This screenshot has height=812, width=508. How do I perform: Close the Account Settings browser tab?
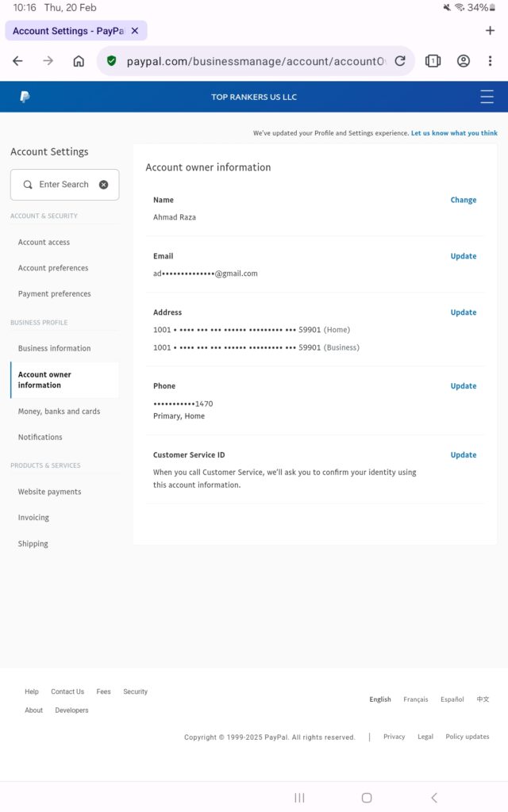click(135, 31)
